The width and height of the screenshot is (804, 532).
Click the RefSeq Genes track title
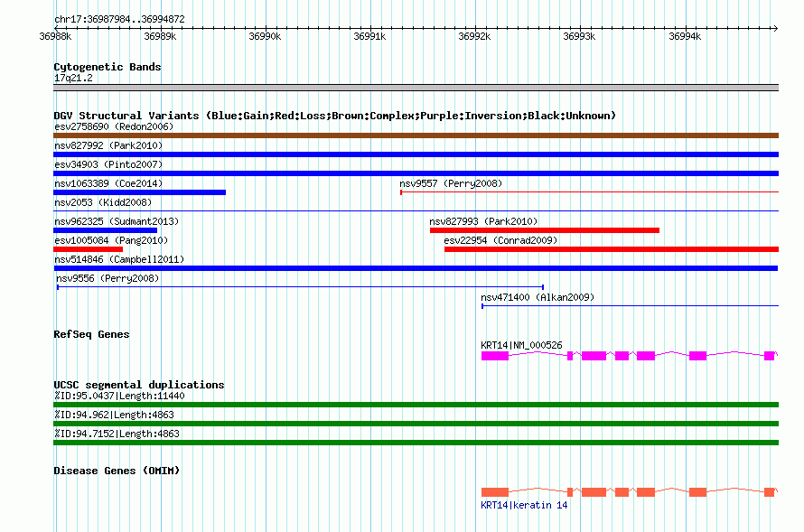pos(91,334)
